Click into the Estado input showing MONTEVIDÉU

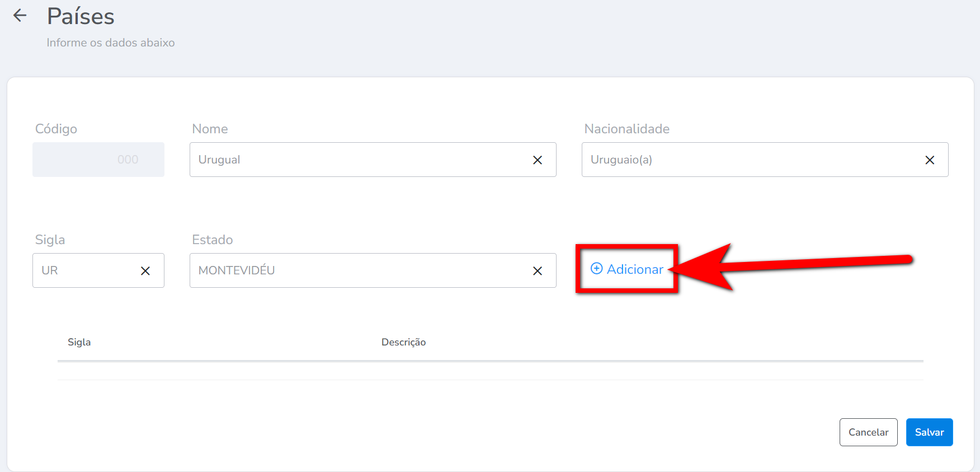click(358, 271)
